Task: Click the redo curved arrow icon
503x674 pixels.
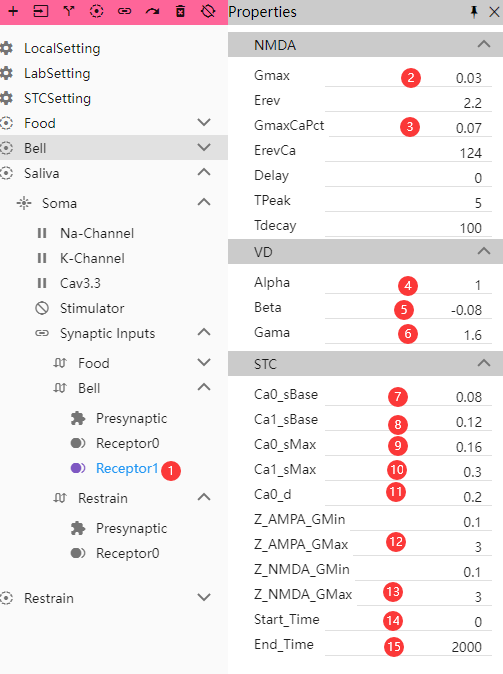Action: coord(152,11)
